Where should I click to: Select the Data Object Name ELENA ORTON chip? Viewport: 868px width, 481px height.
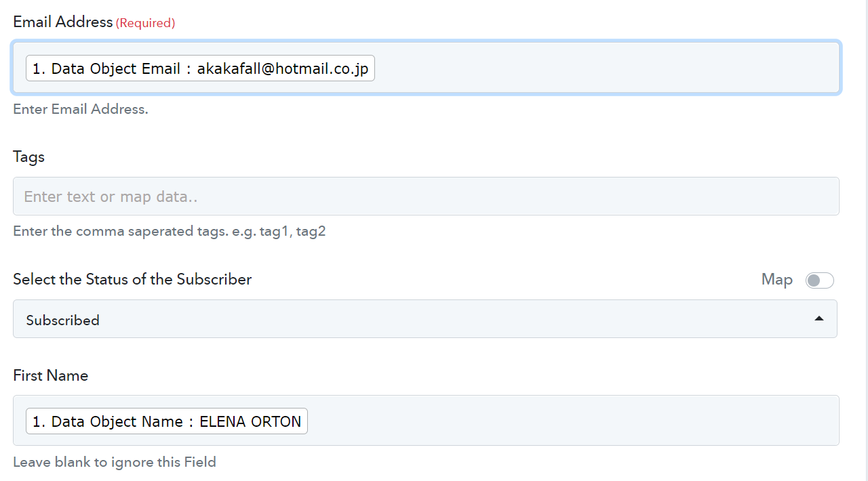pos(167,421)
